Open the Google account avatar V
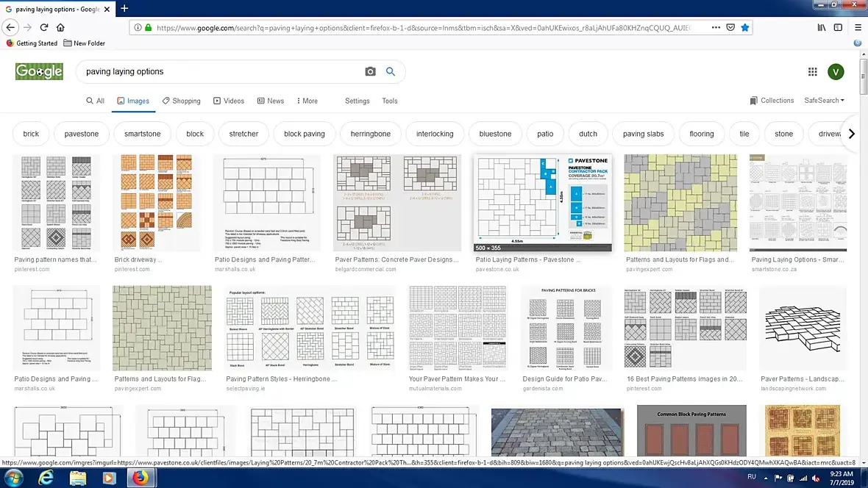This screenshot has height=488, width=868. coord(836,71)
